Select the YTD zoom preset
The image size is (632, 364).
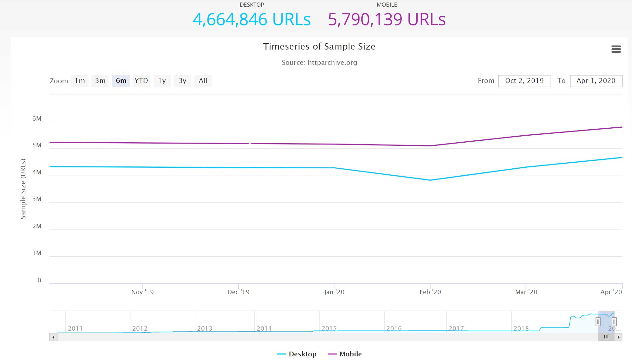141,81
